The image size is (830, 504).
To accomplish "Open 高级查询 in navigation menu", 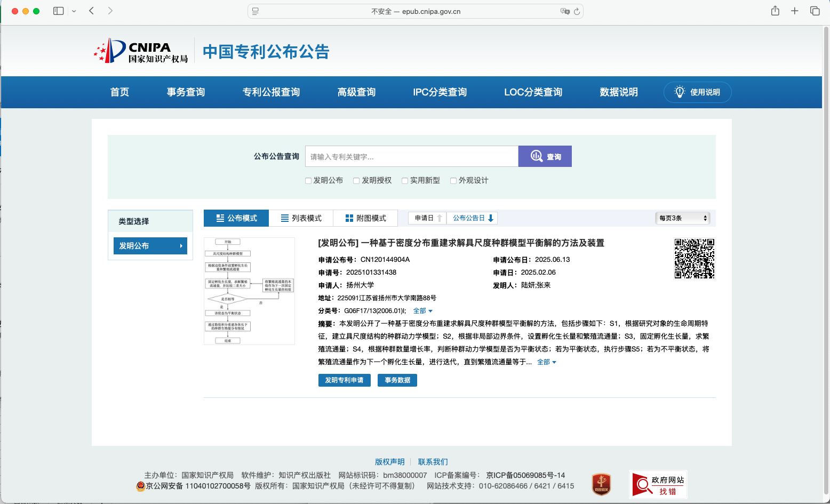I will (x=356, y=92).
